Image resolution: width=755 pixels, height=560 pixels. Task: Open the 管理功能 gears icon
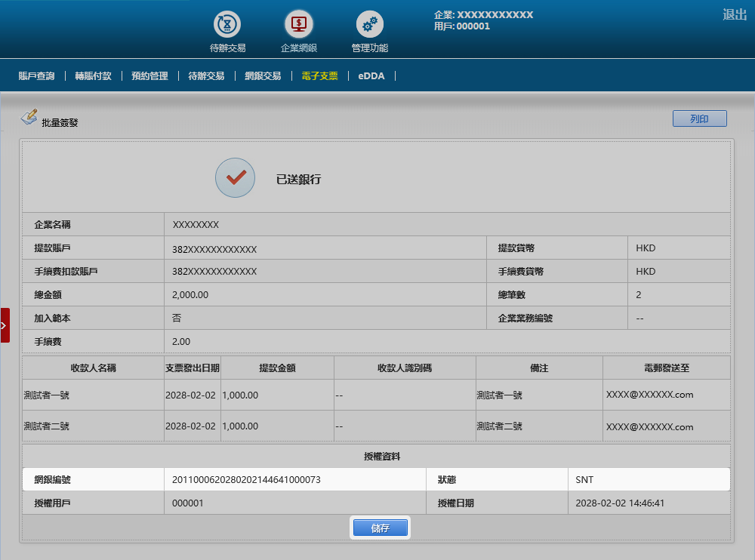[x=369, y=24]
